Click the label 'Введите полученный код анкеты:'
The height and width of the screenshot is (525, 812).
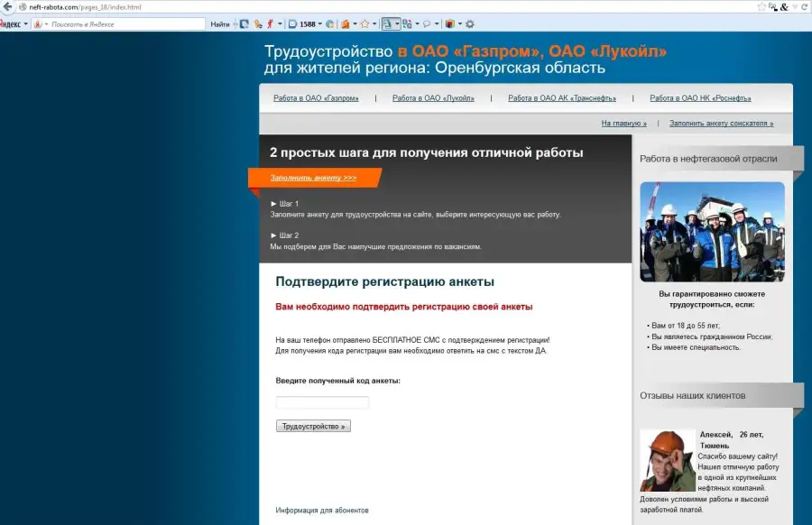pyautogui.click(x=337, y=381)
